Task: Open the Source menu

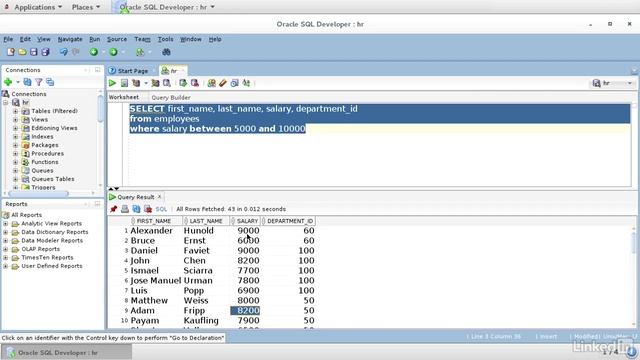Action: point(117,39)
